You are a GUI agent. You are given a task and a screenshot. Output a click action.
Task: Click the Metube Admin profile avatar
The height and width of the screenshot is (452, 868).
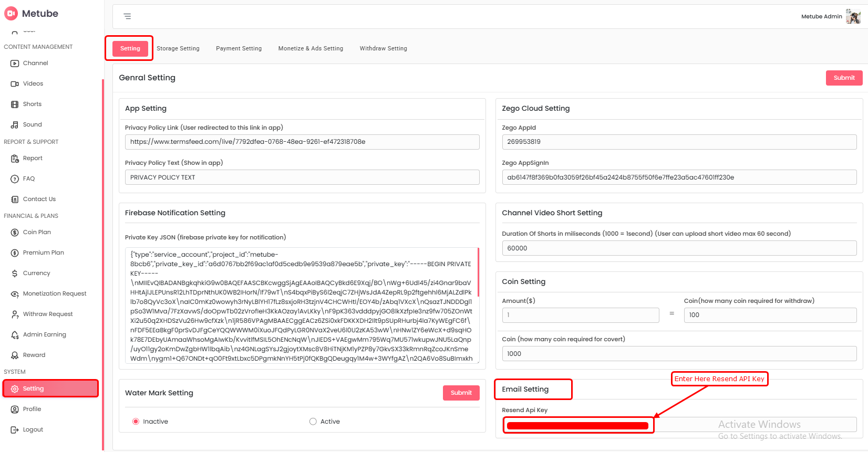[x=853, y=16]
